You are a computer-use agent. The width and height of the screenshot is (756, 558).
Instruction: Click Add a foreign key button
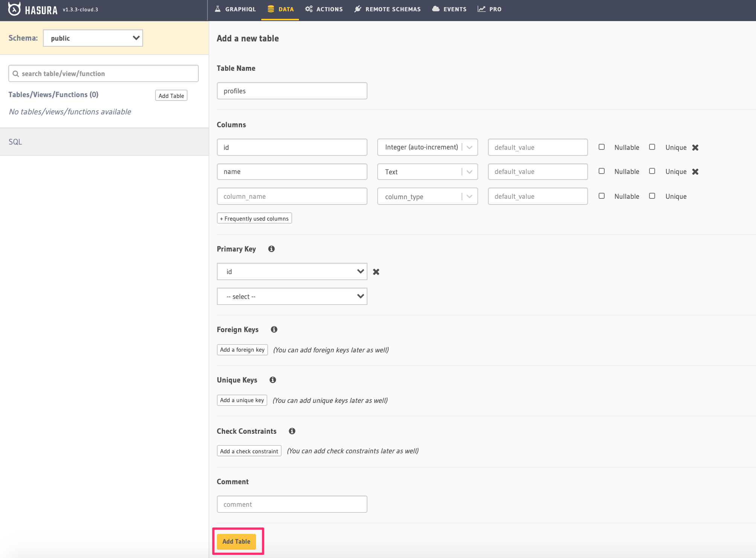point(242,350)
